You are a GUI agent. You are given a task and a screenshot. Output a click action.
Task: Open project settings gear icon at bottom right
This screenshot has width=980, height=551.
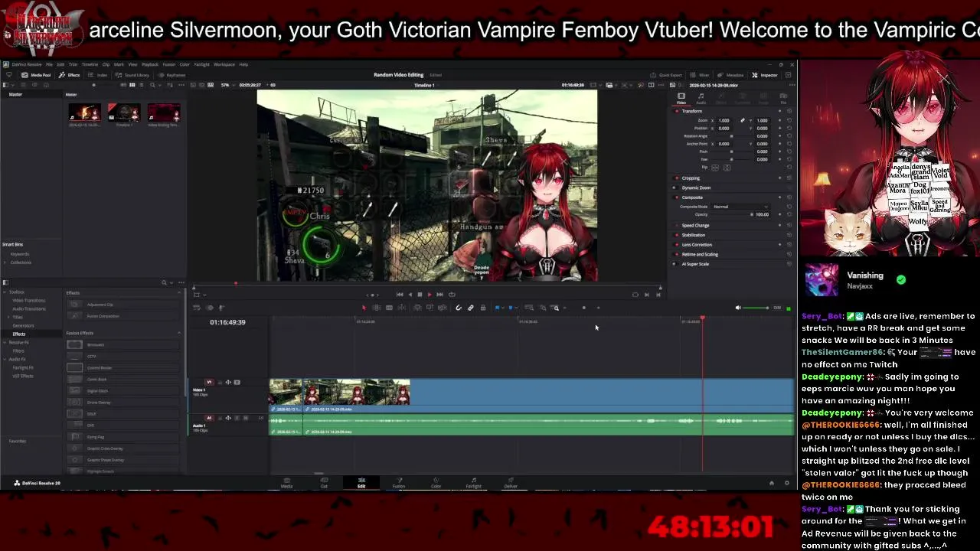(786, 483)
